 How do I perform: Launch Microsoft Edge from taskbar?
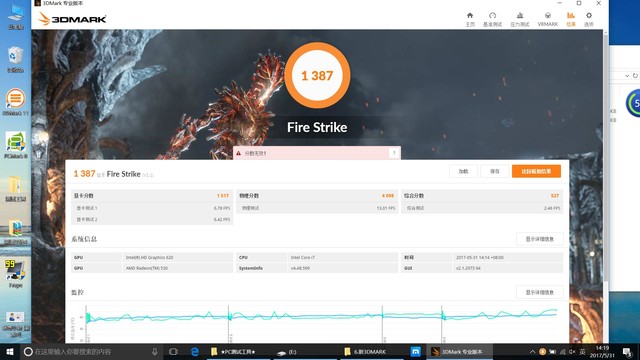tap(195, 351)
